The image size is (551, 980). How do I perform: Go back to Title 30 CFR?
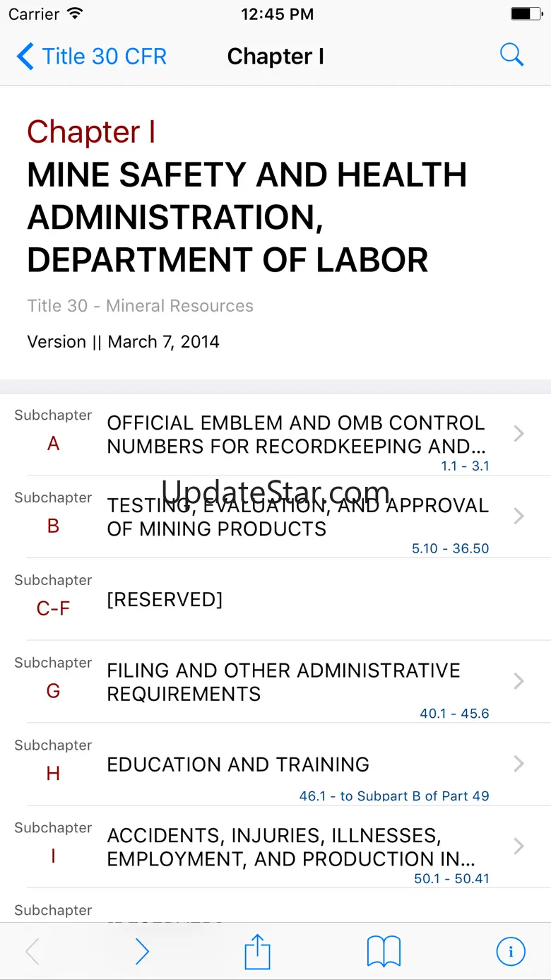coord(92,56)
